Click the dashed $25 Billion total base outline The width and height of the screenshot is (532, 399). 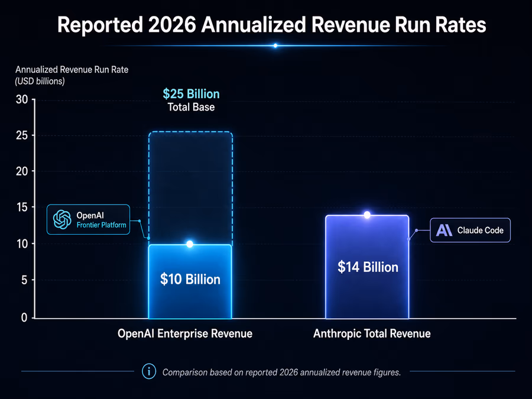(x=190, y=188)
